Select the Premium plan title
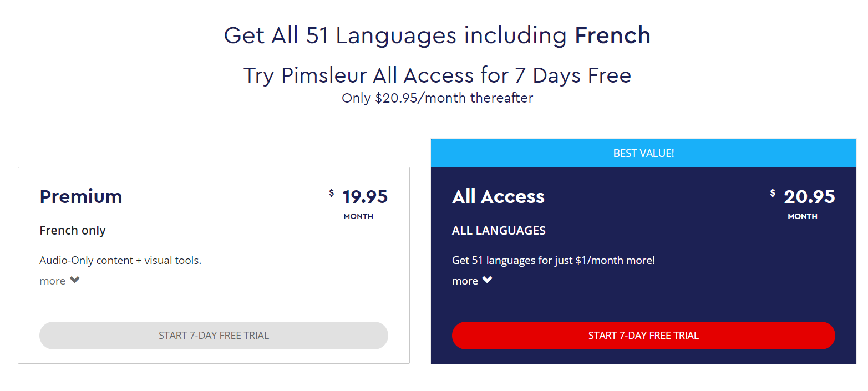The height and width of the screenshot is (391, 868). click(80, 197)
